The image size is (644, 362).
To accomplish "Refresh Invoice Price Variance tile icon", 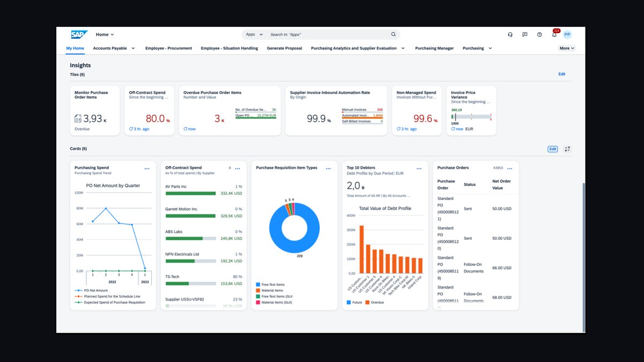I will point(453,129).
